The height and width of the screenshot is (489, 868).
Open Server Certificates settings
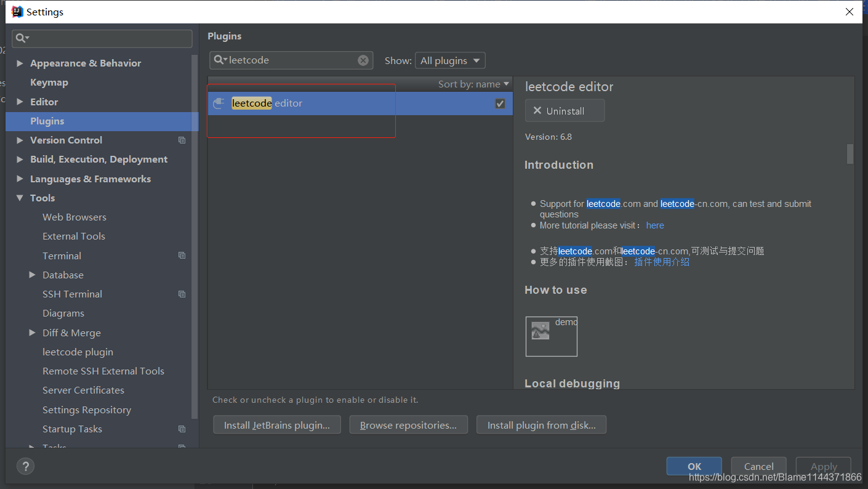(83, 390)
